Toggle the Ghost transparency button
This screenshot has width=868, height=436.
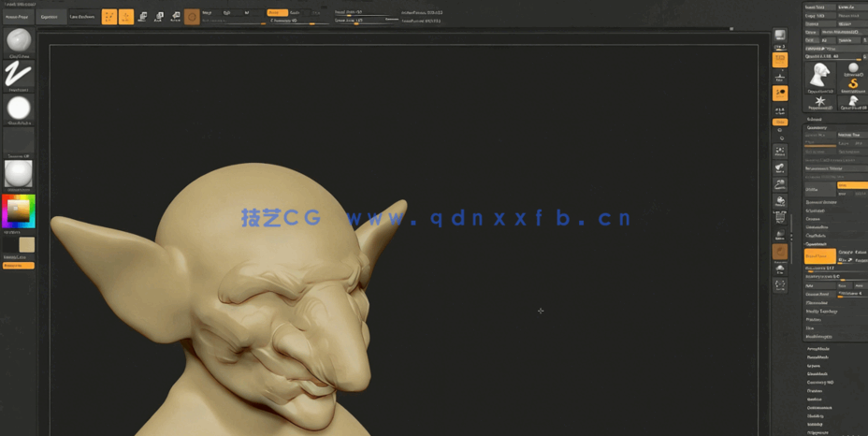[780, 252]
